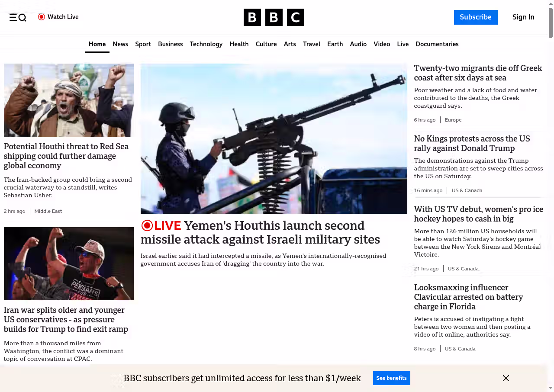Open the Sport tab
This screenshot has width=554, height=392.
tap(143, 44)
